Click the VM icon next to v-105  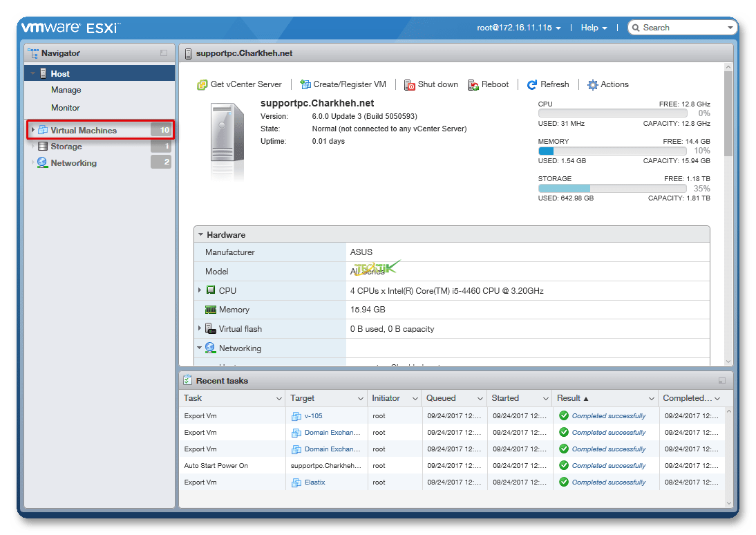pos(296,416)
